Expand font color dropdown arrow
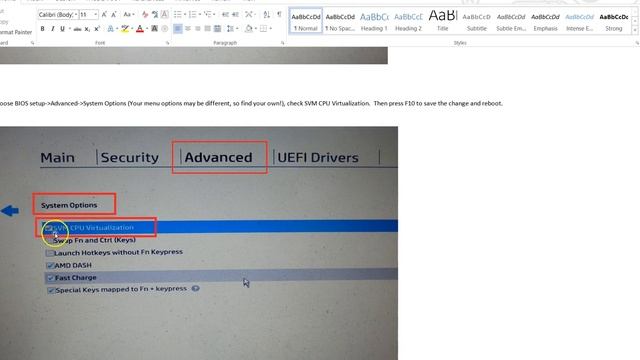 pos(147,29)
